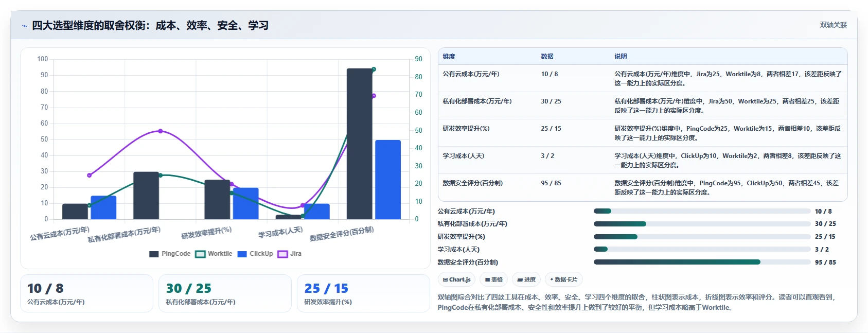
Task: Click the PingCode bar for 私有化部署成本
Action: click(x=146, y=196)
